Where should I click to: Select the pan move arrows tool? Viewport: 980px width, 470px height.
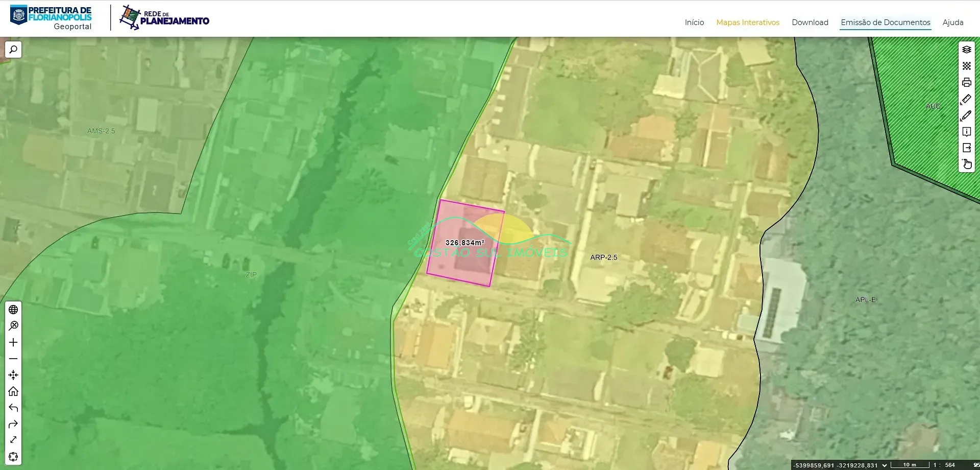[13, 375]
